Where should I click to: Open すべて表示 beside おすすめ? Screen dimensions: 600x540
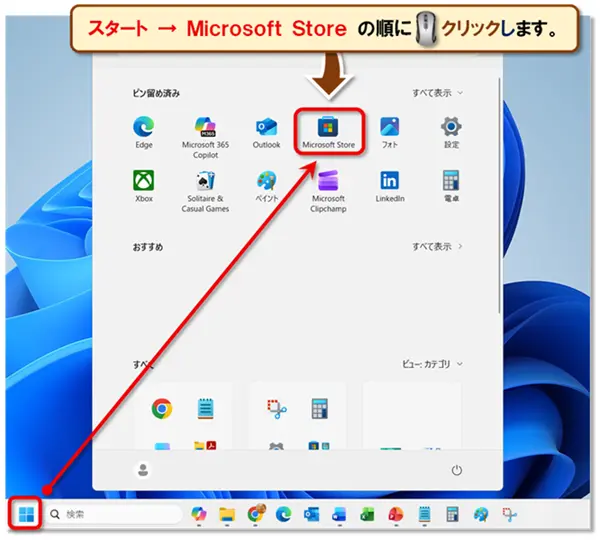(437, 246)
